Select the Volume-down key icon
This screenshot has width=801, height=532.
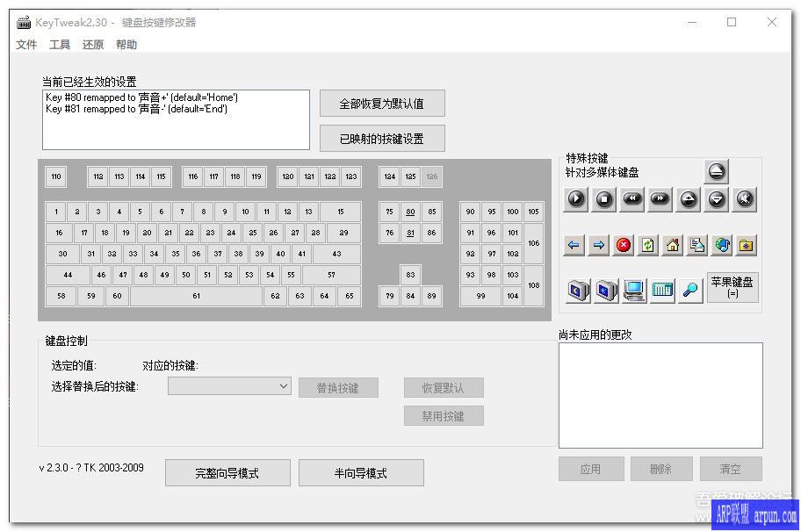(x=716, y=199)
